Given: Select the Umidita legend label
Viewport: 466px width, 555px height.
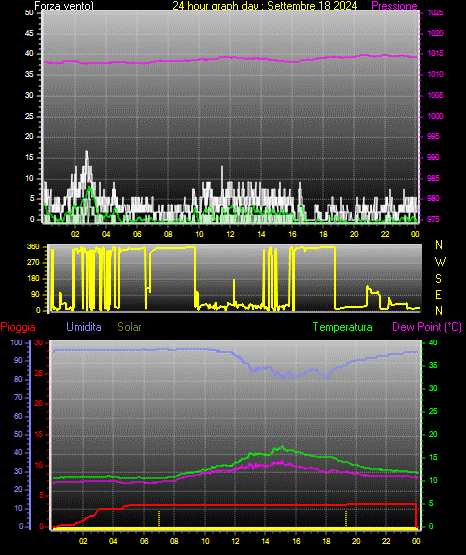Looking at the screenshot, I should (84, 327).
